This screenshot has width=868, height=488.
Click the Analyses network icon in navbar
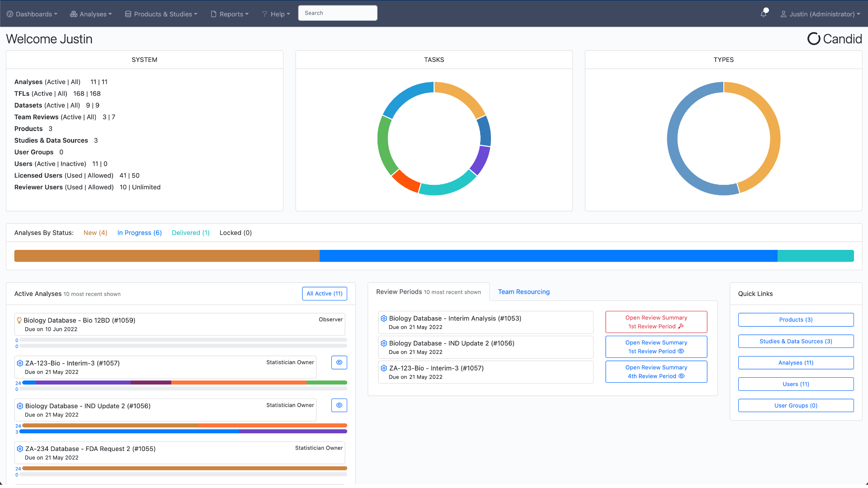click(73, 14)
